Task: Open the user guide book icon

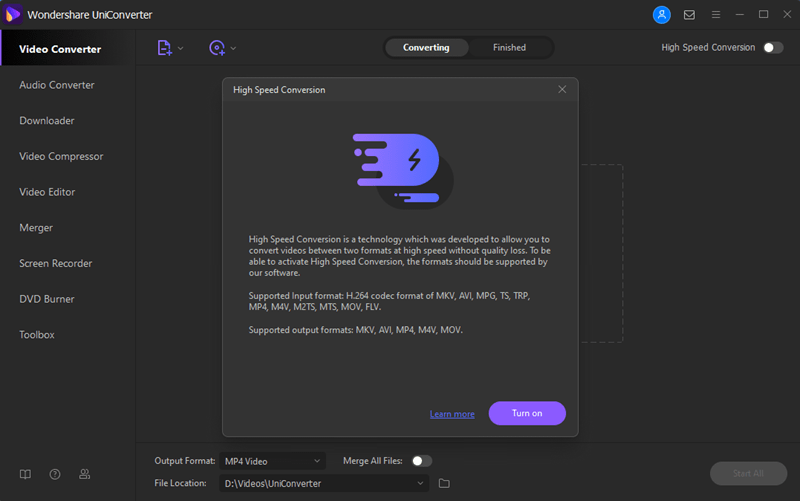Action: click(x=25, y=474)
